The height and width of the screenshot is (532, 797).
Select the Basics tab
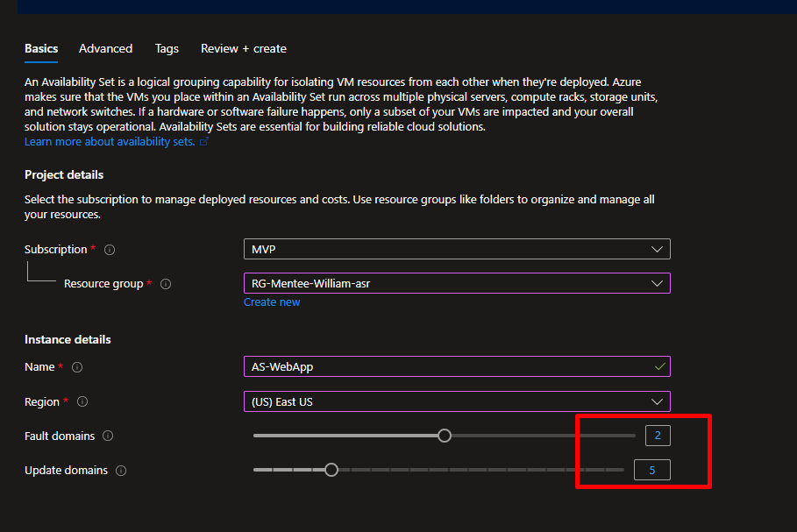(x=41, y=49)
